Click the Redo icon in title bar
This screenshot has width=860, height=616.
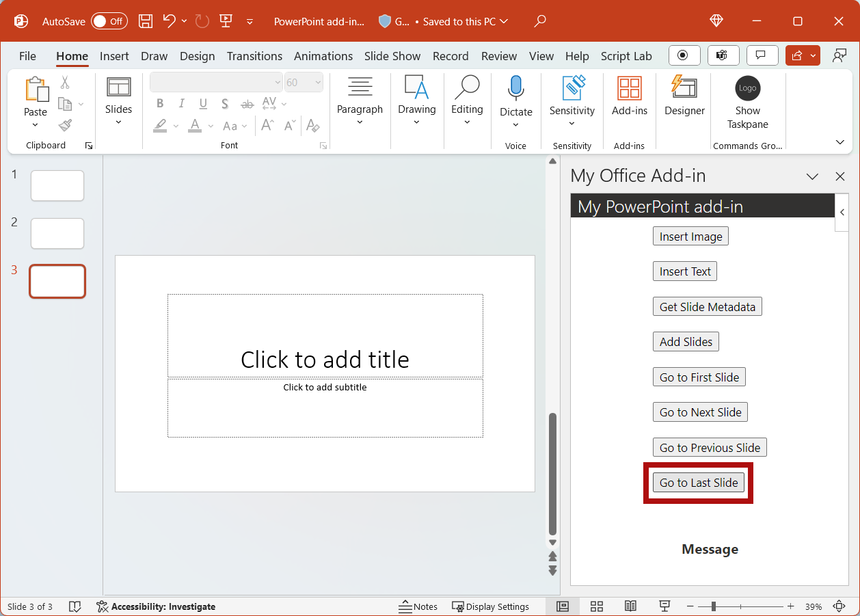202,21
